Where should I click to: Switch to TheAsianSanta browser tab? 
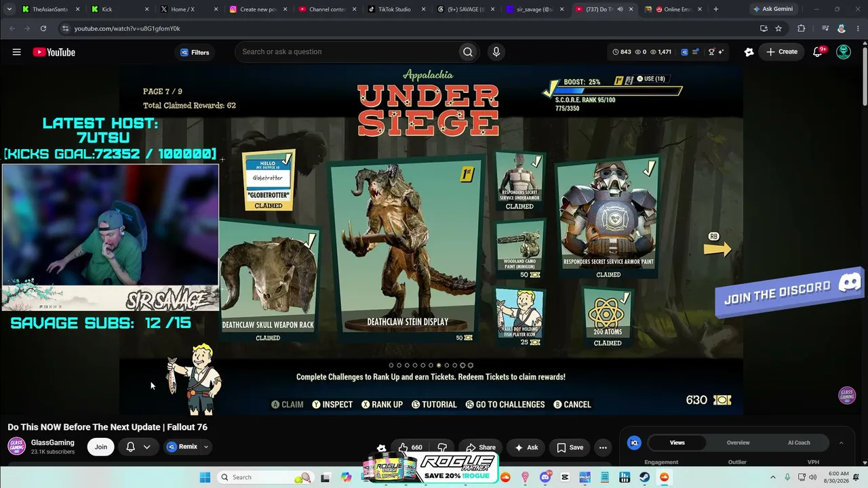click(x=51, y=9)
